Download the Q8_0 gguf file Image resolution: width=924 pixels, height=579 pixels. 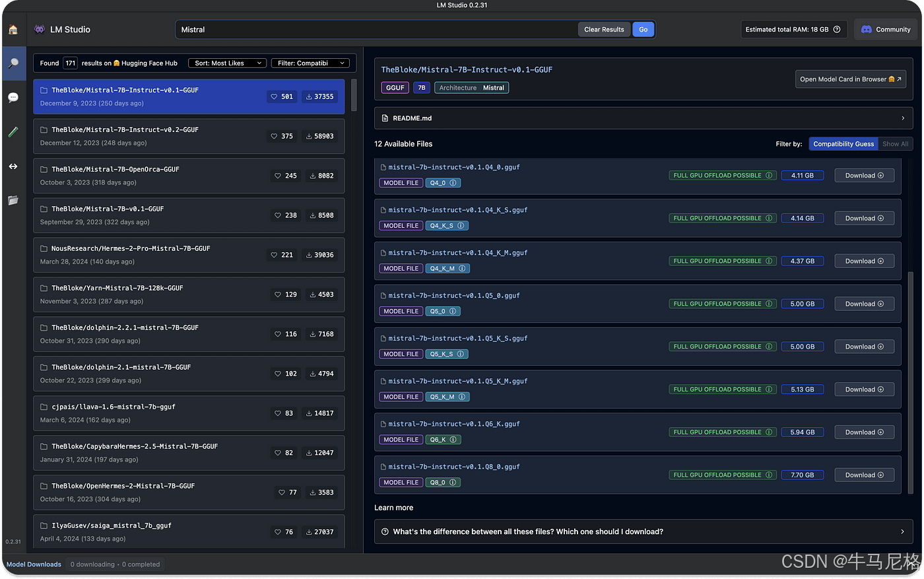(x=864, y=475)
